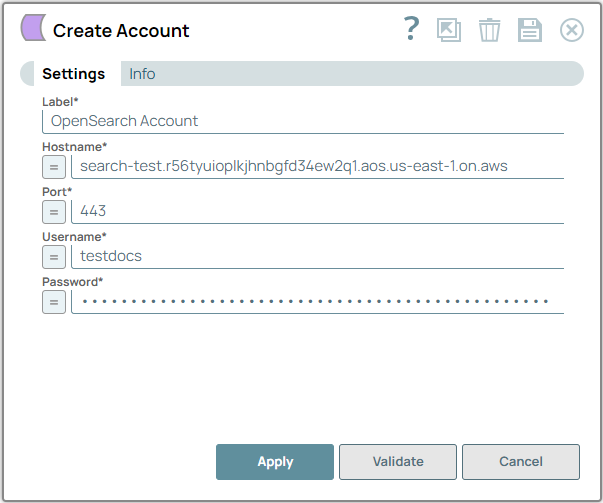The height and width of the screenshot is (503, 603).
Task: Click inside the masked Password field
Action: tap(318, 302)
